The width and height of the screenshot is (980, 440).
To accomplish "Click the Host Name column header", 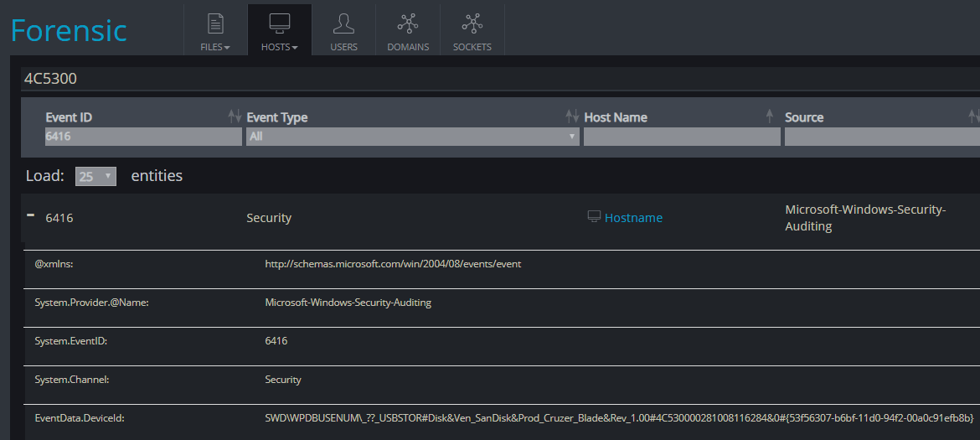I will pyautogui.click(x=616, y=116).
